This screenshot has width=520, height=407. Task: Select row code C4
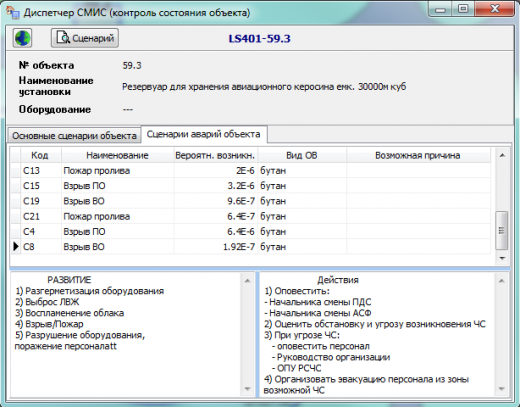[29, 232]
